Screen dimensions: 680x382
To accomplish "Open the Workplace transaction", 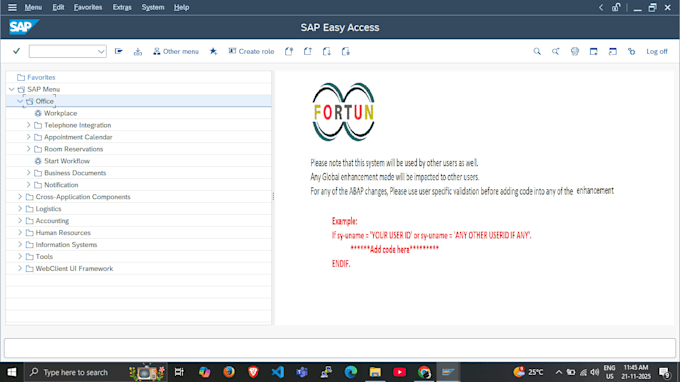I will click(x=60, y=113).
